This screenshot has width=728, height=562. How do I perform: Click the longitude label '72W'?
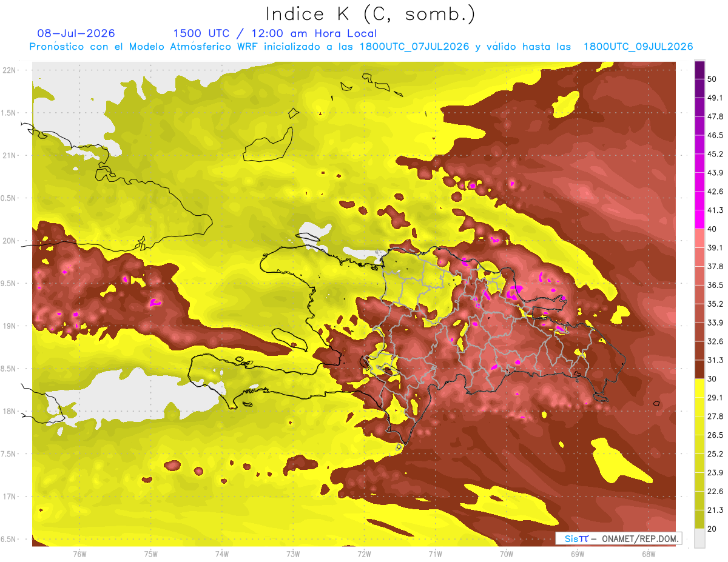click(x=364, y=554)
